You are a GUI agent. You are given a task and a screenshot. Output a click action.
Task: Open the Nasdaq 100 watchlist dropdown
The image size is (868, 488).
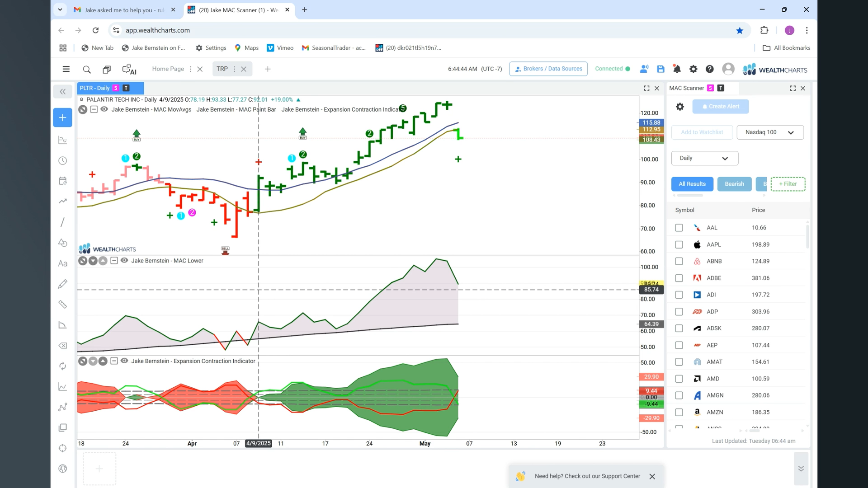point(770,132)
